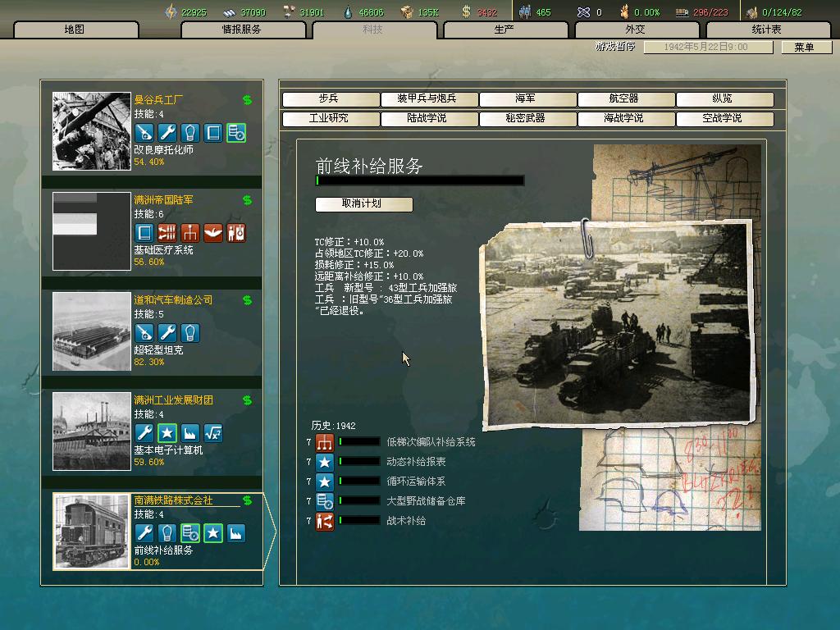This screenshot has height=630, width=840.
Task: Click the money dollar icon in top bar
Action: click(x=466, y=11)
